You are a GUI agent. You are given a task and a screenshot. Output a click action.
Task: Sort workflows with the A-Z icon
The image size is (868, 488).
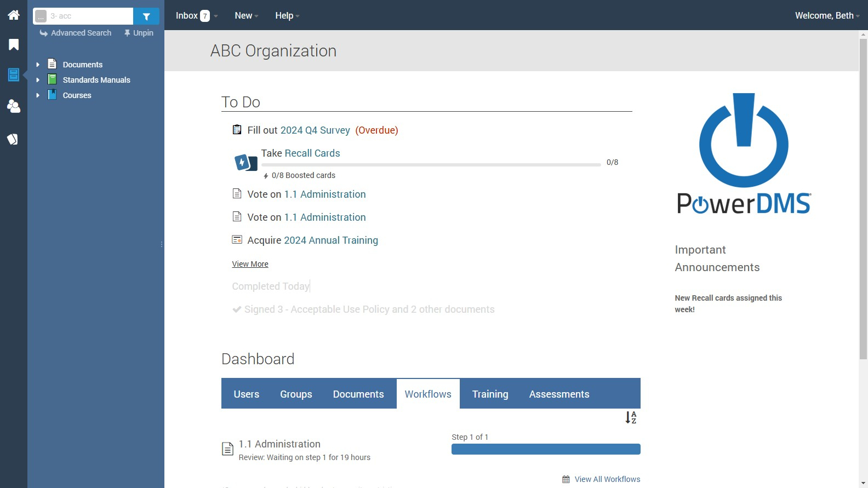click(x=631, y=418)
